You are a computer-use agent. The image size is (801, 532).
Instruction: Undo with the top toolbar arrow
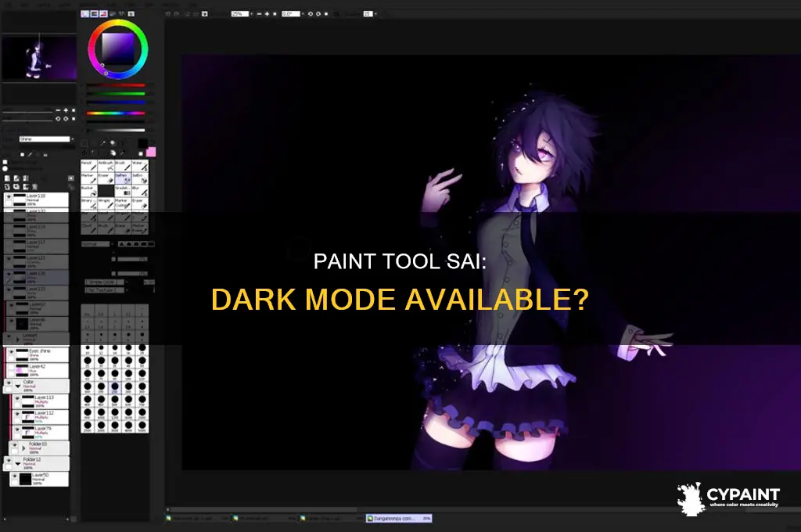coord(167,14)
